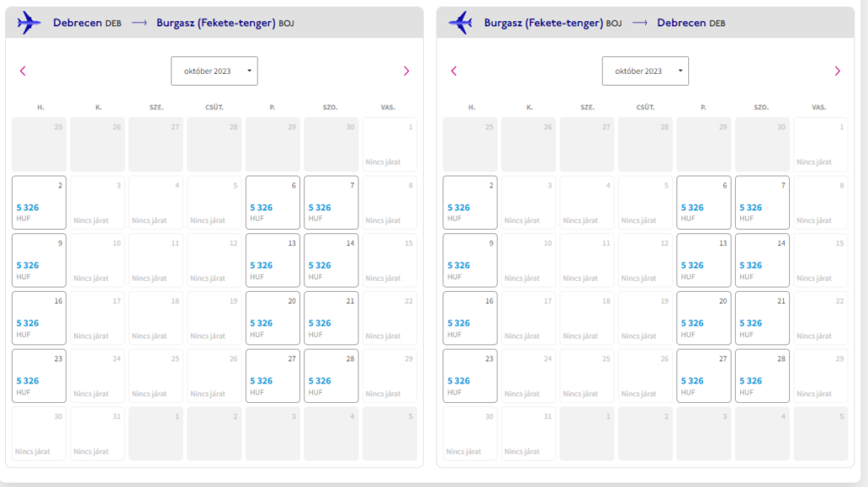Open outbound október 2023 month dropdown
The image size is (868, 487).
click(214, 71)
